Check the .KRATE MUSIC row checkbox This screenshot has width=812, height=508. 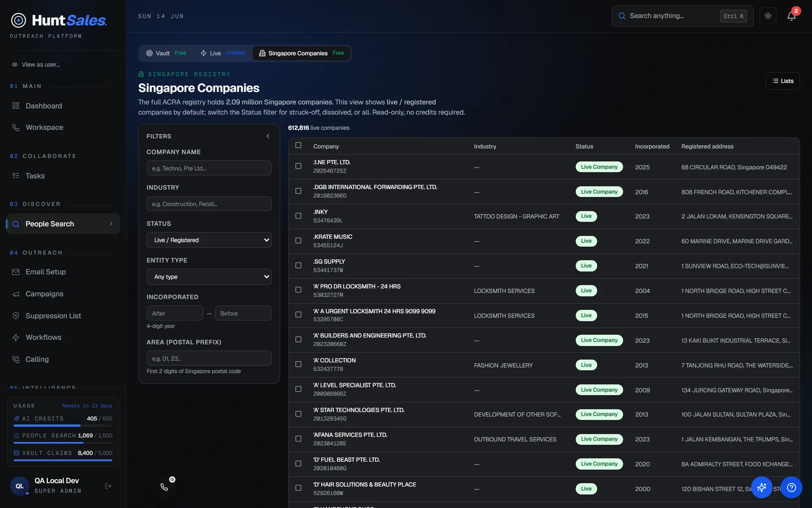click(298, 240)
